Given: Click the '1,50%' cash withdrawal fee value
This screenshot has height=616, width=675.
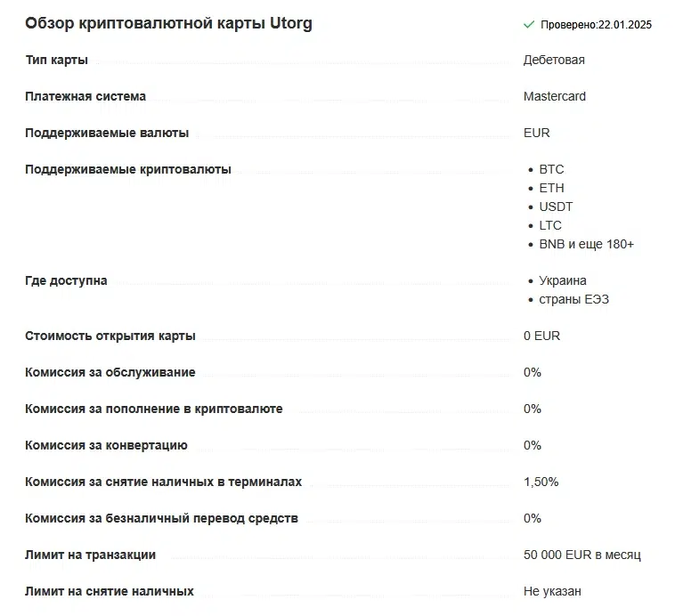Looking at the screenshot, I should [x=541, y=482].
